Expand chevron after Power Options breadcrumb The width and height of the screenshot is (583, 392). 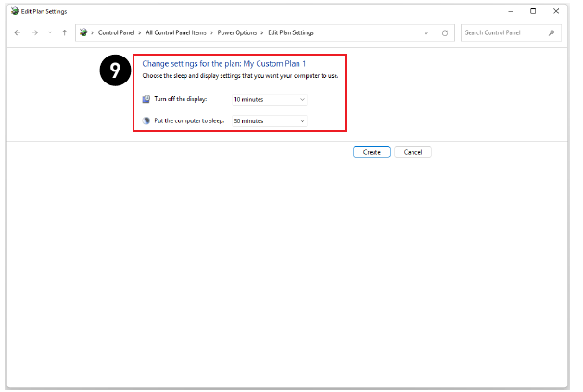coord(262,33)
